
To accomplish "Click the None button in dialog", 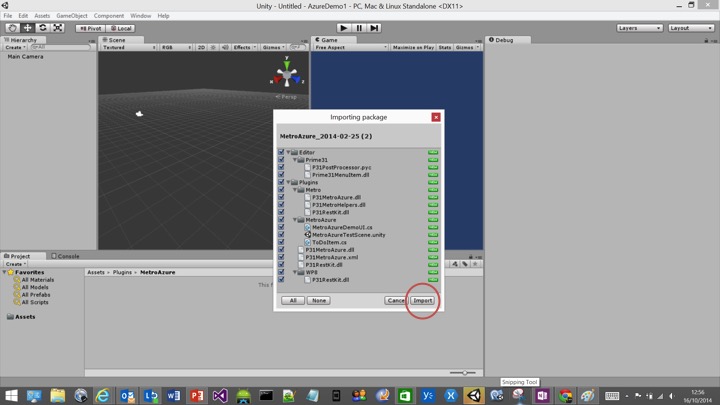I will click(319, 300).
